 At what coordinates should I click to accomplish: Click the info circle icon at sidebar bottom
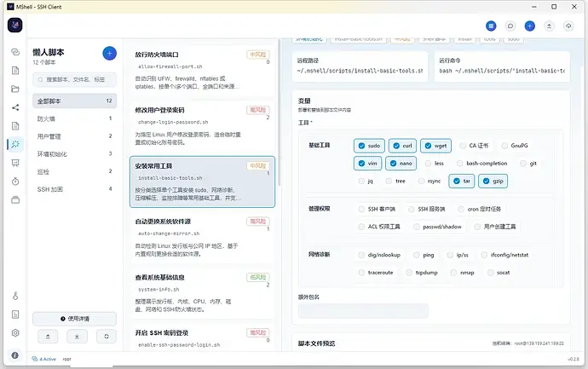click(x=15, y=355)
